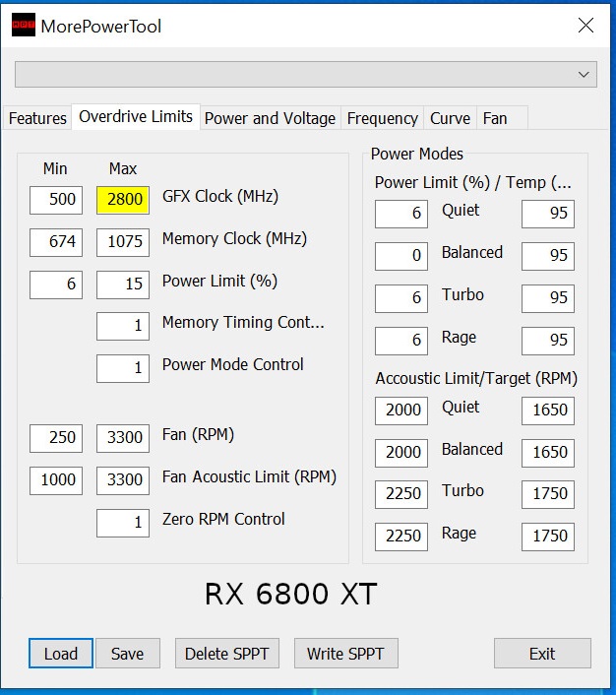Click Balanced power limit field showing 0

pyautogui.click(x=401, y=256)
